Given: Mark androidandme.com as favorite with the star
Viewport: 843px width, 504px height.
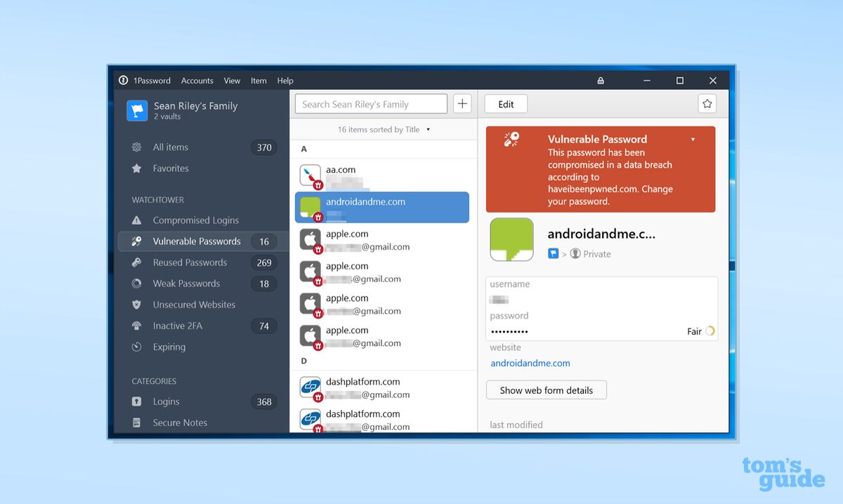Looking at the screenshot, I should point(707,103).
